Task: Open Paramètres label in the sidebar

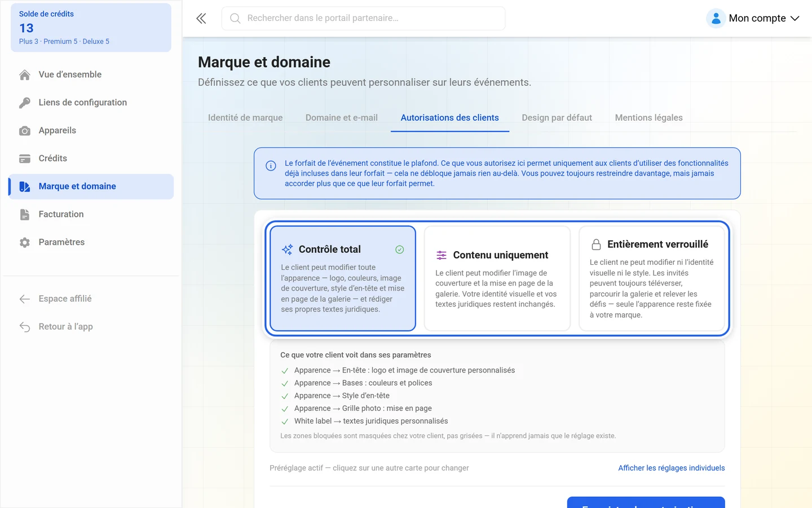Action: point(62,242)
